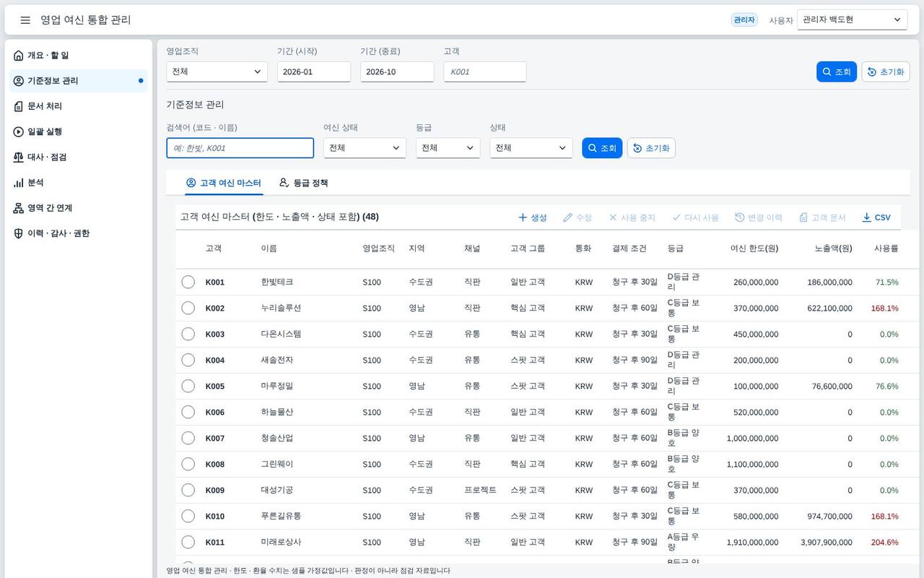Open 변경 이력 toolbar action

coord(759,217)
